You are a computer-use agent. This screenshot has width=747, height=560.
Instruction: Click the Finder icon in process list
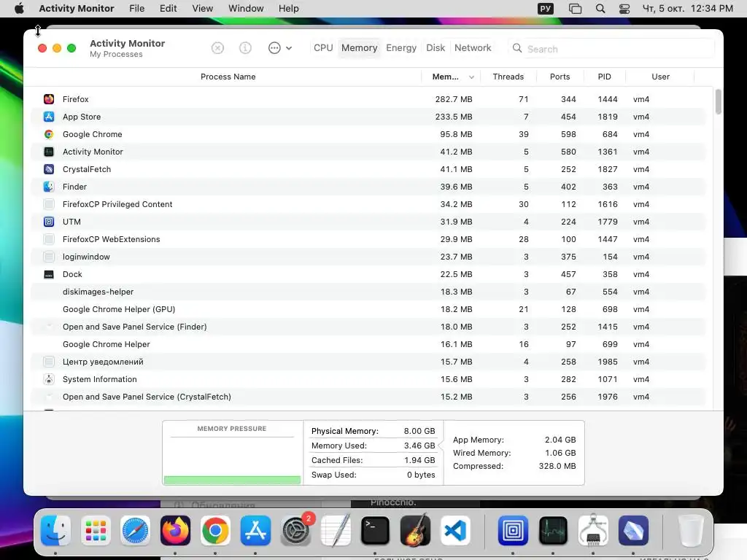pyautogui.click(x=49, y=187)
